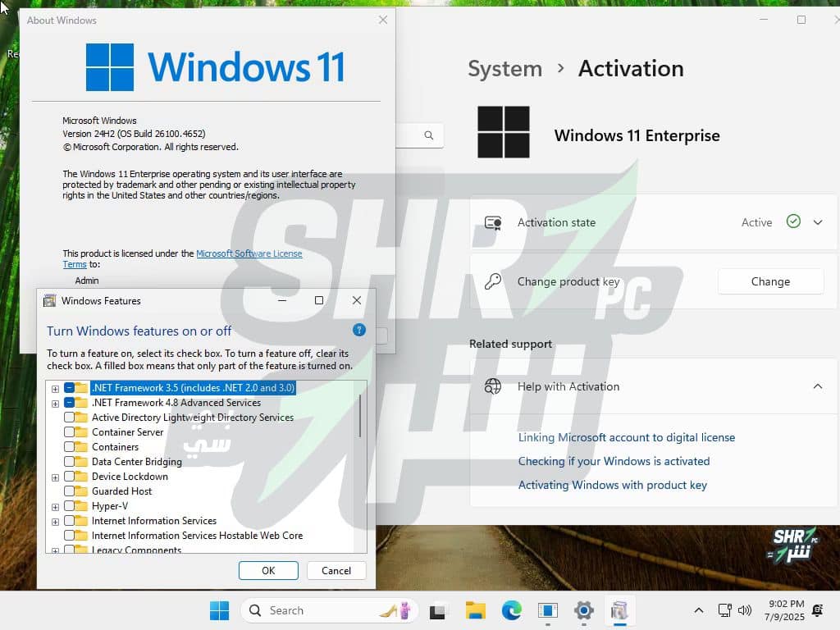Maximize the Windows Features dialog
The image size is (840, 630).
pos(319,300)
